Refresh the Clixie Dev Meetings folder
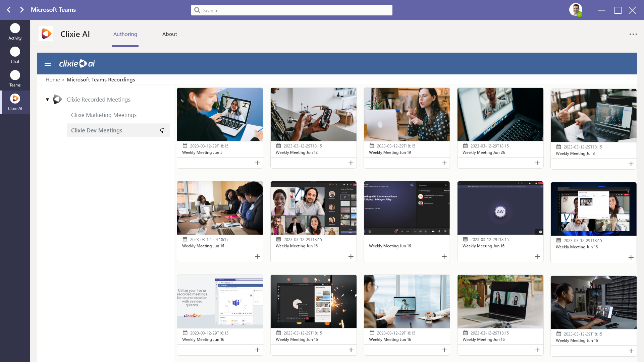644x362 pixels. pos(162,130)
